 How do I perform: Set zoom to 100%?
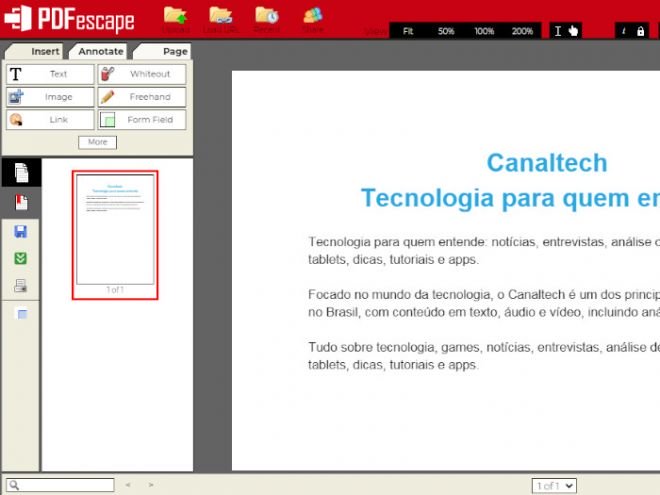(x=484, y=31)
